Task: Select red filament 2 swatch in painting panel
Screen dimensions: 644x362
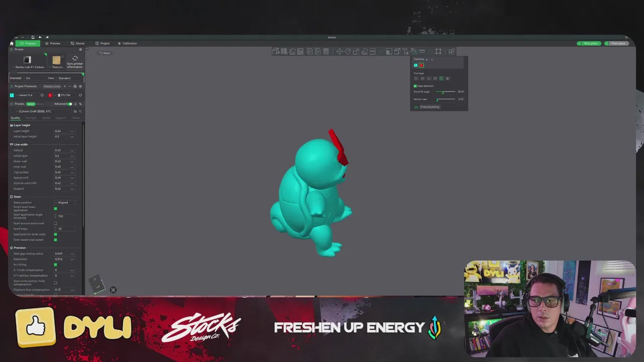Action: pos(421,65)
